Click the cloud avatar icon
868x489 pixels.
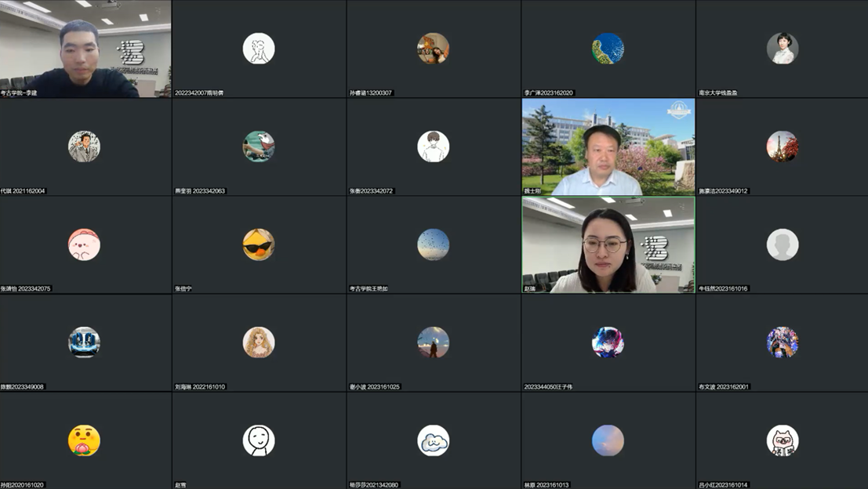click(x=433, y=440)
